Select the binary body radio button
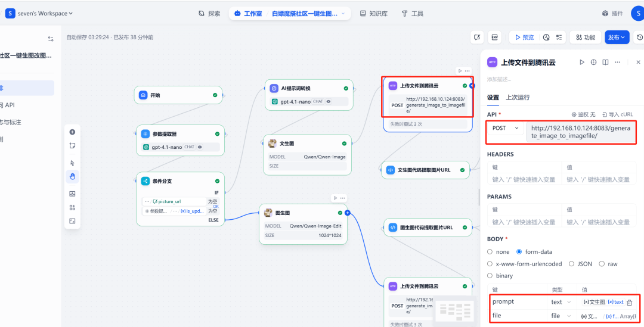 point(490,276)
